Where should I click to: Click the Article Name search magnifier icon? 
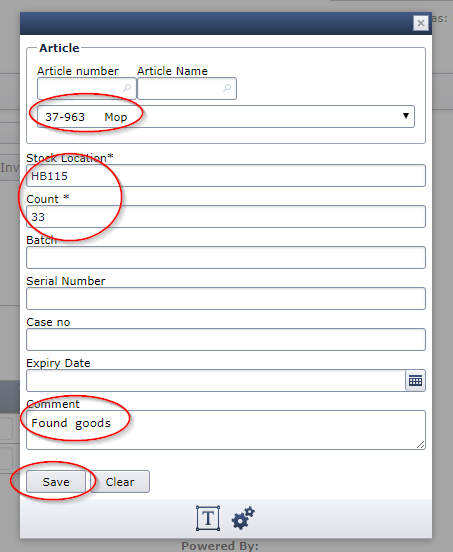pyautogui.click(x=227, y=88)
